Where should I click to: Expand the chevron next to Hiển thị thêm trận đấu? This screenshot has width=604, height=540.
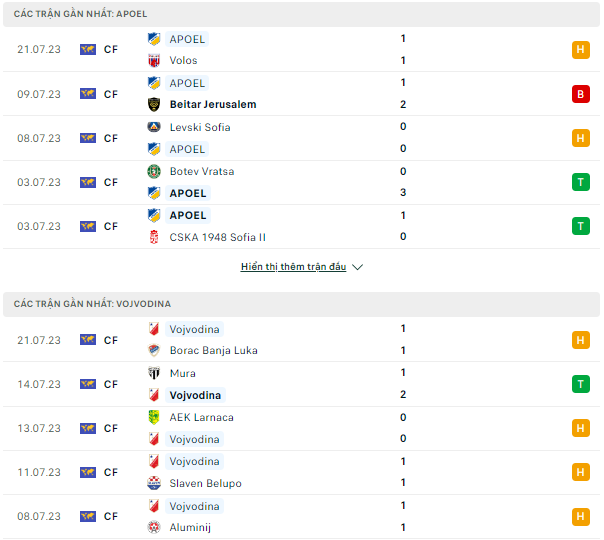pyautogui.click(x=357, y=267)
